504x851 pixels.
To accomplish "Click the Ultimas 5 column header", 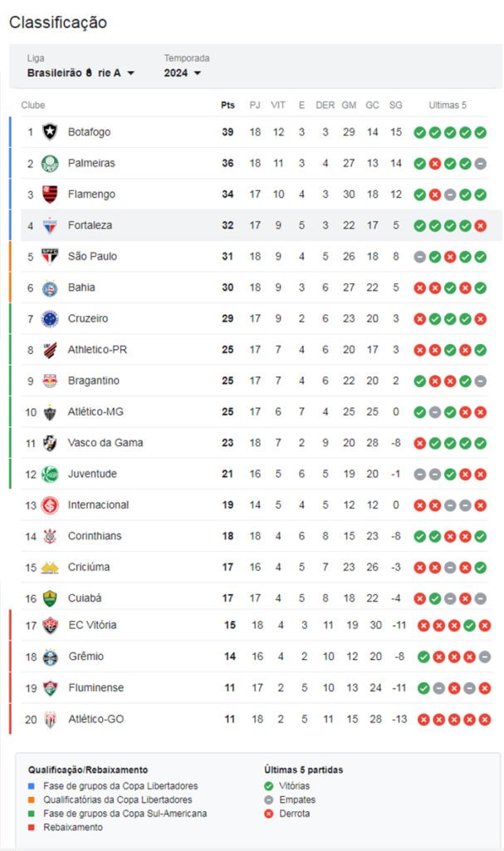I will point(448,106).
